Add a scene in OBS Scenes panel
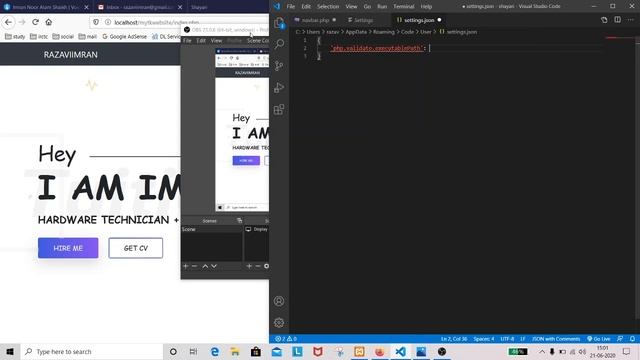This screenshot has height=360, width=640. [x=186, y=266]
